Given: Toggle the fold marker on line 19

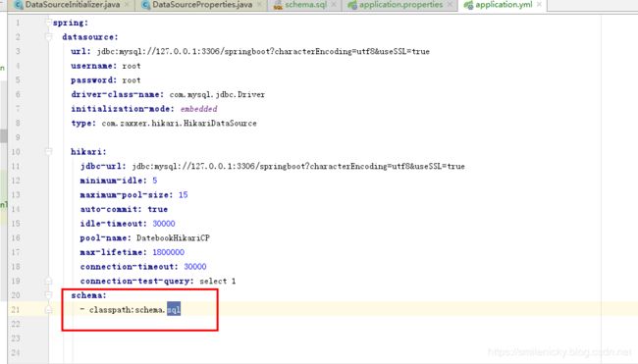Looking at the screenshot, I should 48,281.
